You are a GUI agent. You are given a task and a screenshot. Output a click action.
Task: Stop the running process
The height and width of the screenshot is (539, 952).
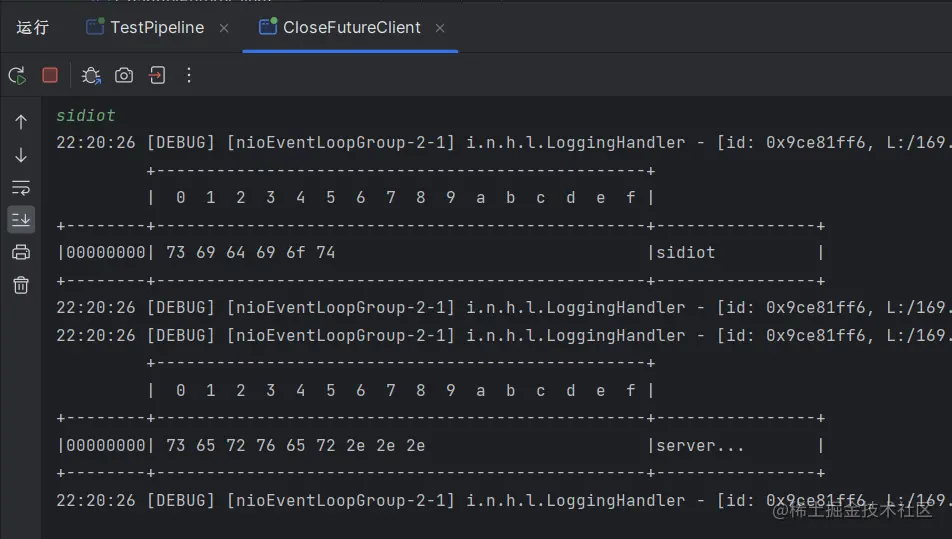50,75
